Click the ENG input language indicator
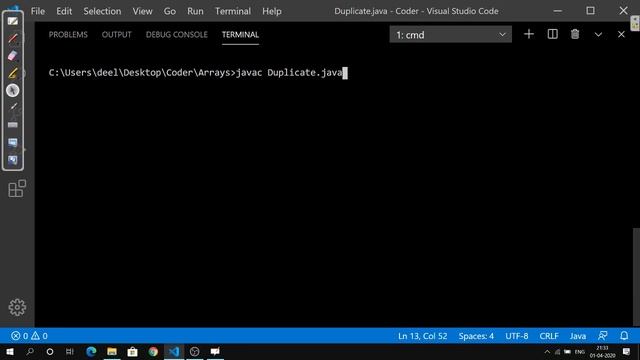 (580, 352)
